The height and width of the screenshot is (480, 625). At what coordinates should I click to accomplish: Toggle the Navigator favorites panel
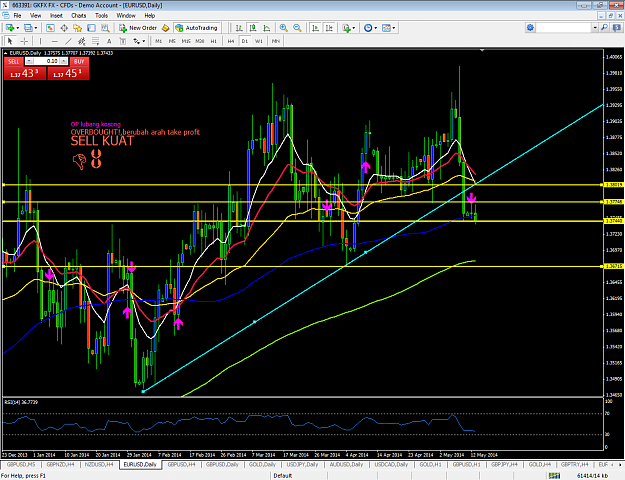point(77,28)
